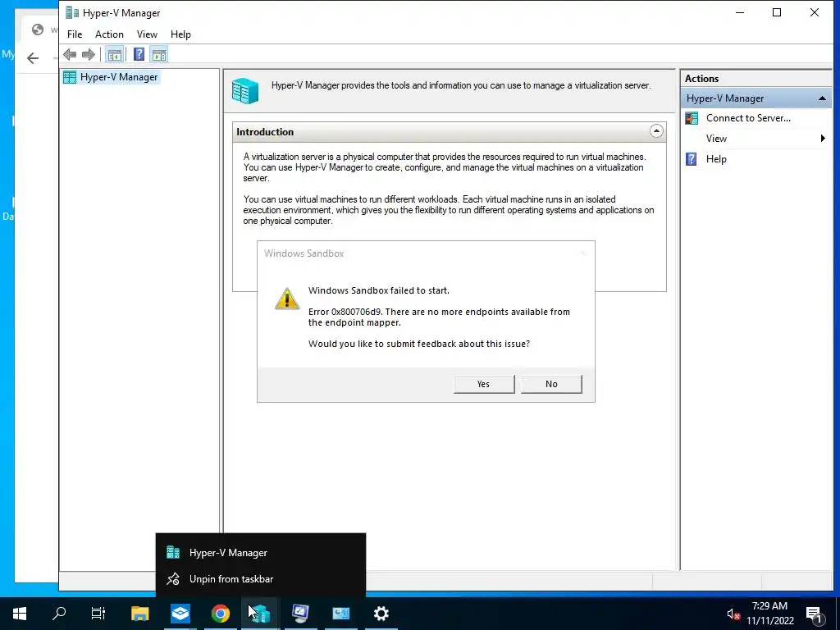This screenshot has height=630, width=840.
Task: Click the Connect to Server icon
Action: click(x=692, y=118)
